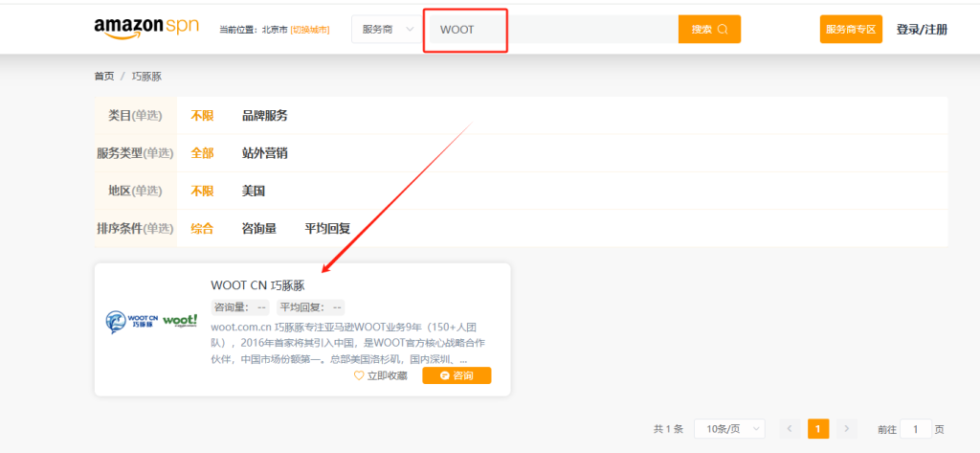Sort results by 咨询量
This screenshot has width=980, height=453.
point(258,228)
